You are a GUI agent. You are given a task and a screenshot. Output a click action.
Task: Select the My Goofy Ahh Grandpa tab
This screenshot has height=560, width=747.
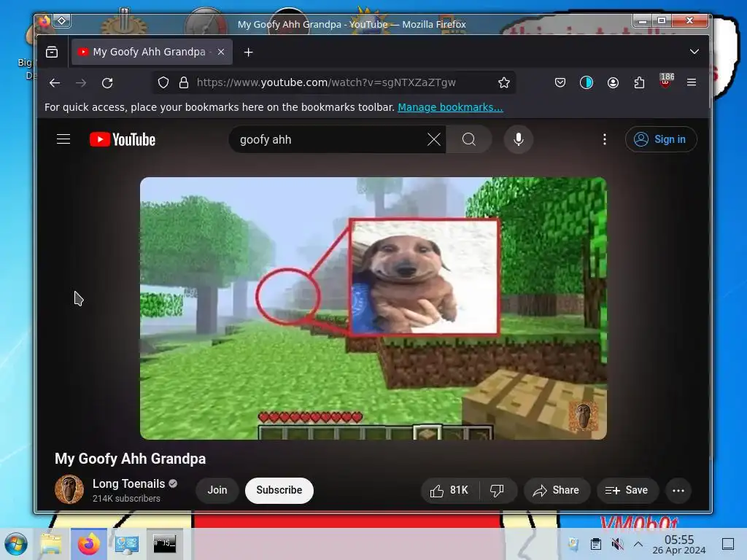click(x=152, y=52)
